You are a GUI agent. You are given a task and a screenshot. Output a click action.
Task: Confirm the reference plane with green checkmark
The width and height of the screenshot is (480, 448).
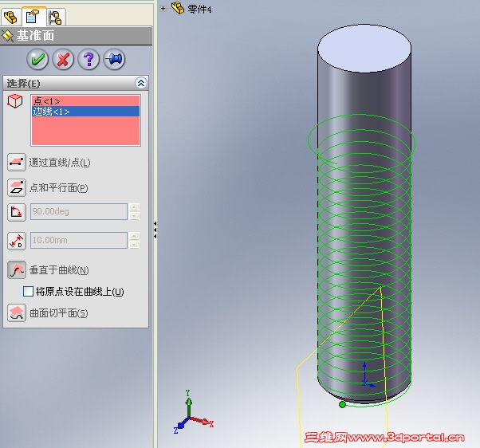point(37,59)
